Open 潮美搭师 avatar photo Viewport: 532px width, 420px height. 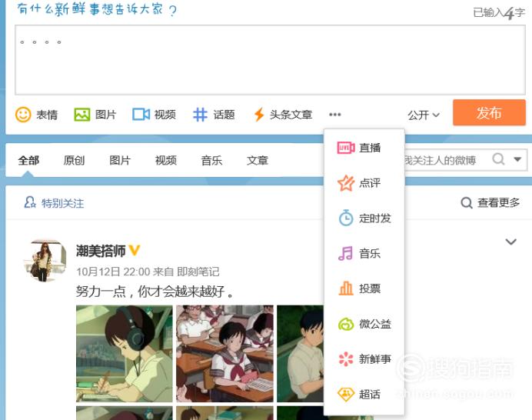coord(45,261)
